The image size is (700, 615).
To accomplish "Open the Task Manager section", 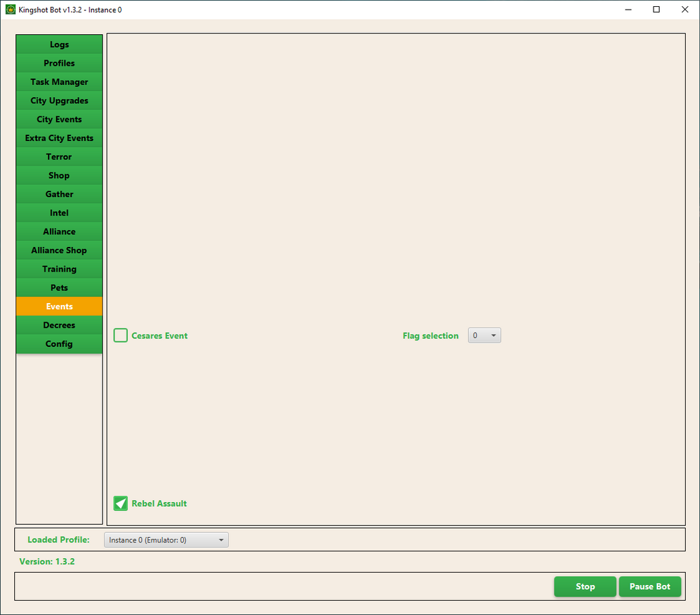I will pos(59,82).
